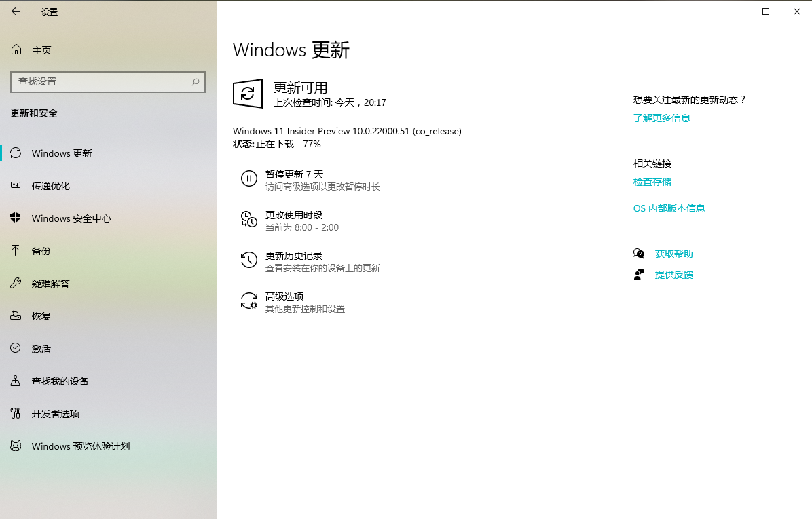Open 了解更多信息 link
The height and width of the screenshot is (519, 812).
point(662,118)
